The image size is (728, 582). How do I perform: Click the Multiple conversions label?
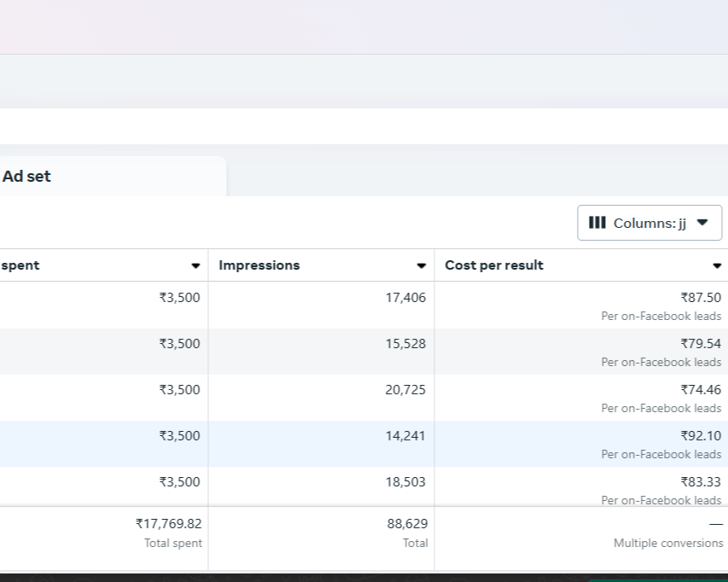click(x=668, y=543)
